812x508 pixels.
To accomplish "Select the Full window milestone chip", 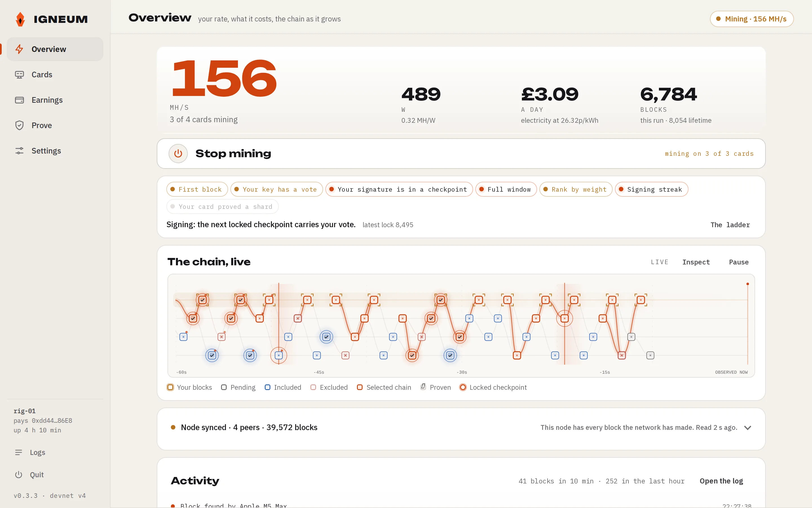I will (x=506, y=189).
